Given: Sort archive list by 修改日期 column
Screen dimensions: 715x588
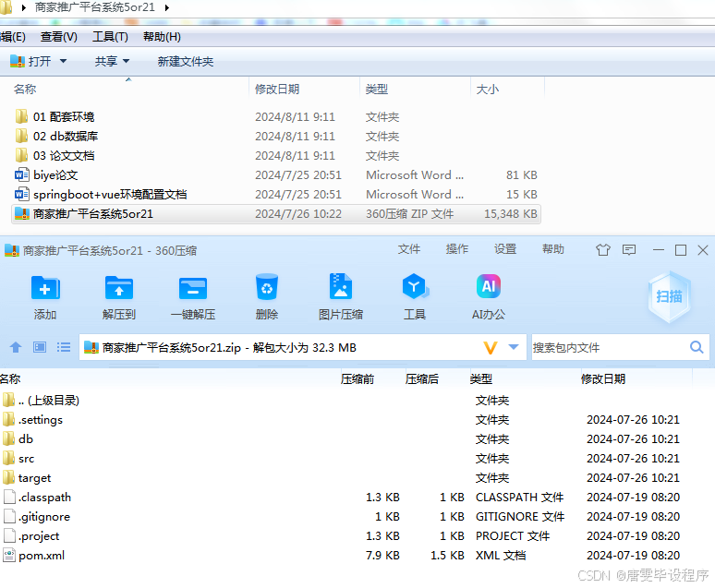Looking at the screenshot, I should (x=603, y=378).
